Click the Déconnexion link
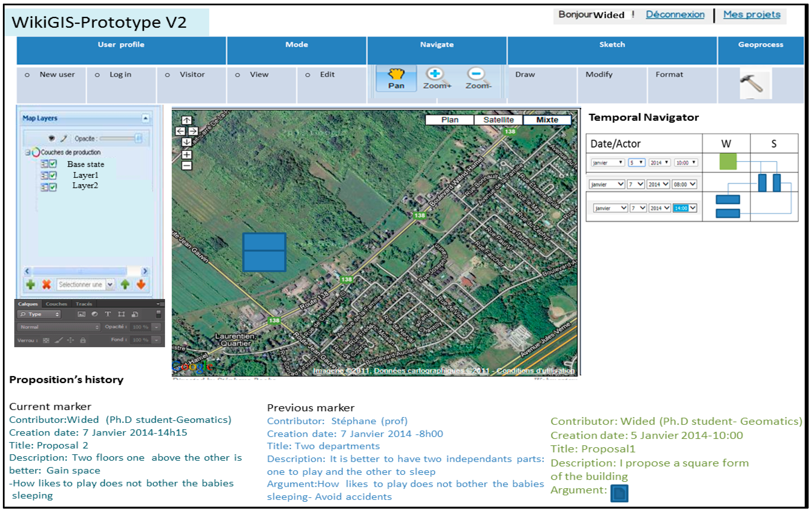The width and height of the screenshot is (812, 512). click(675, 14)
